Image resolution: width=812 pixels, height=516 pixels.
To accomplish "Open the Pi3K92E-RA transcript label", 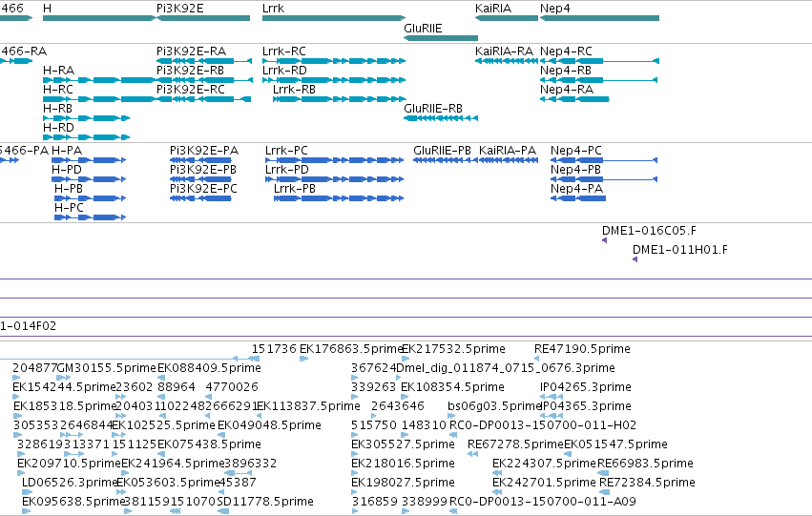I will [x=191, y=52].
